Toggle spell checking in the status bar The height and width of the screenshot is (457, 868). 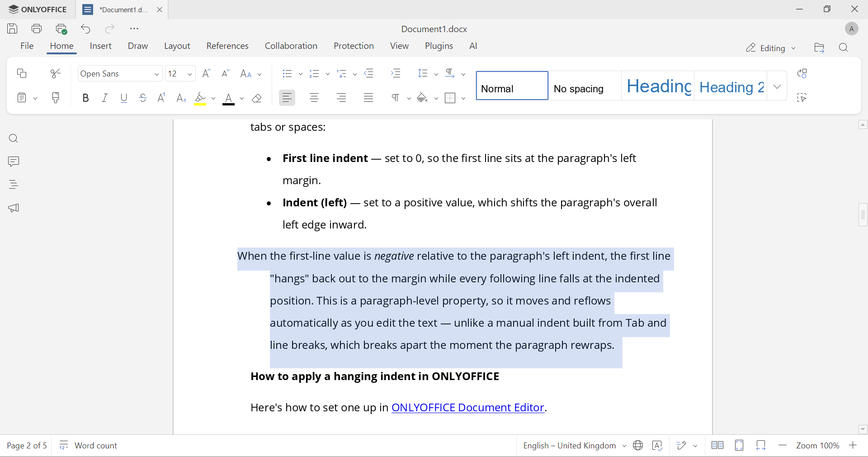point(658,446)
